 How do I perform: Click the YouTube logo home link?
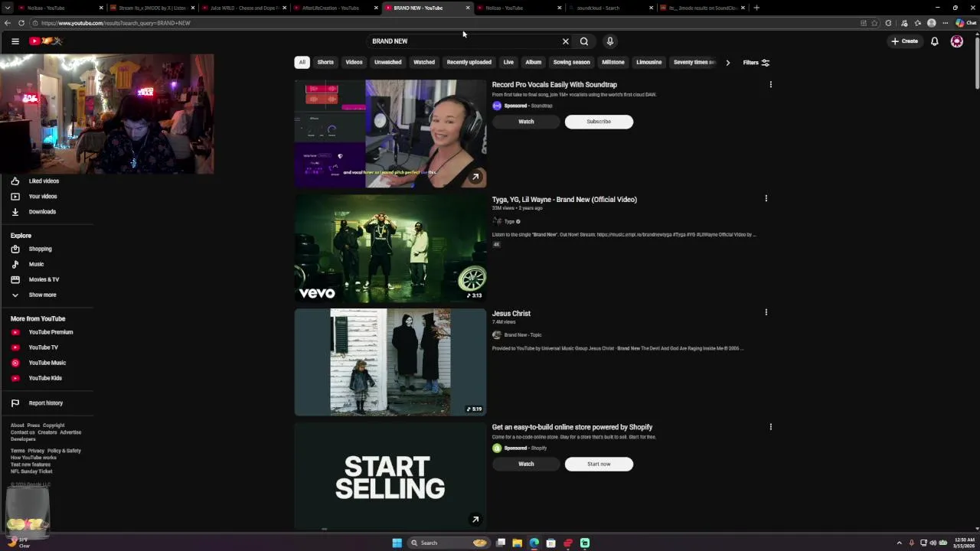click(45, 41)
